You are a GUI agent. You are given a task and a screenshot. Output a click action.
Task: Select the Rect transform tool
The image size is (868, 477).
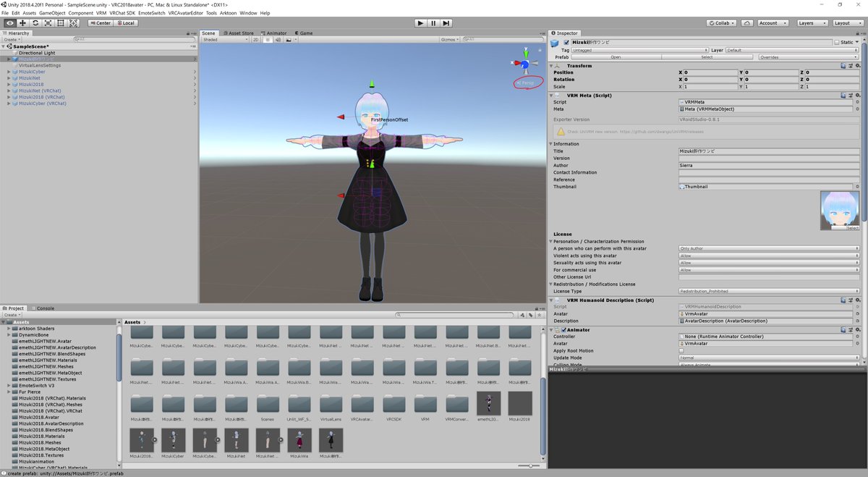[x=59, y=23]
